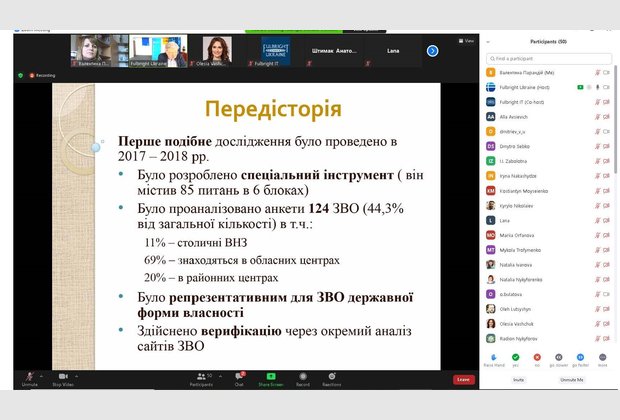
Task: Select the row with the AA avatar
Action: (x=548, y=117)
